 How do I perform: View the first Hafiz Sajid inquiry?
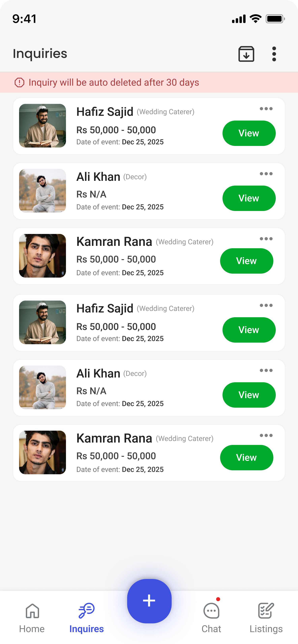point(249,133)
